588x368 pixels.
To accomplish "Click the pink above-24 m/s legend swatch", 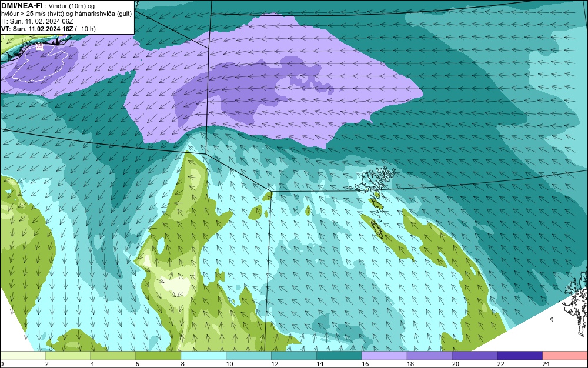I will tap(566, 356).
